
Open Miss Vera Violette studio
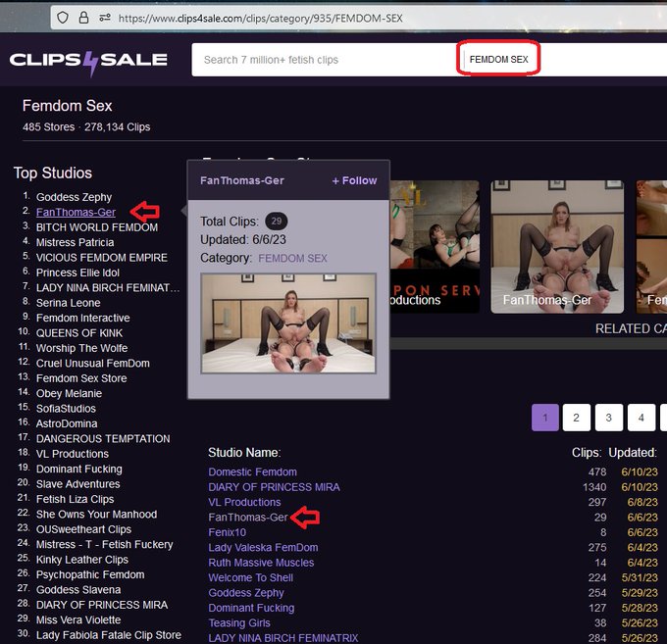pos(78,619)
